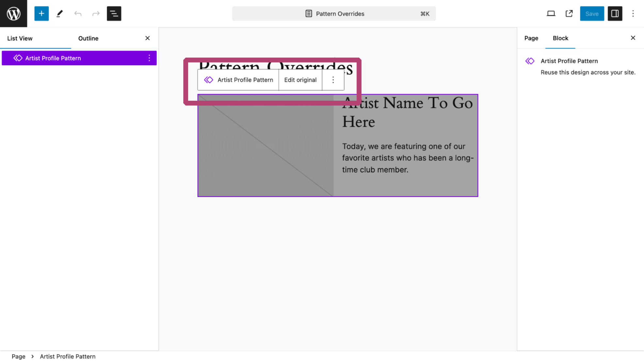Click Edit original in the block toolbar
644x362 pixels.
[300, 80]
